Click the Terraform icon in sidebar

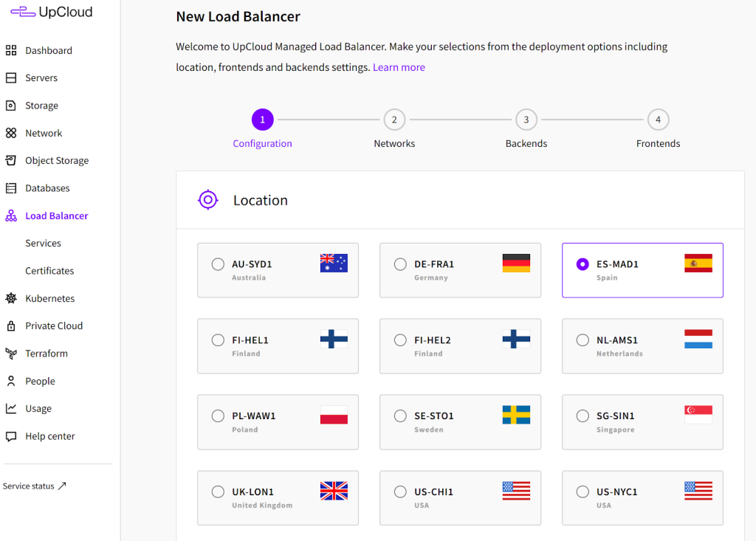[11, 354]
